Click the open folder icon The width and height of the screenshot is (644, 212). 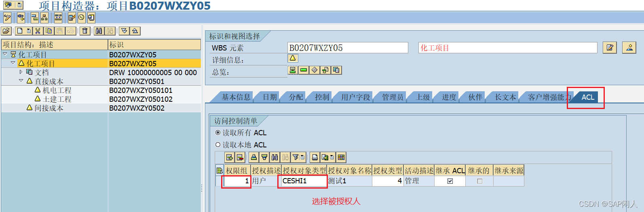point(6,31)
